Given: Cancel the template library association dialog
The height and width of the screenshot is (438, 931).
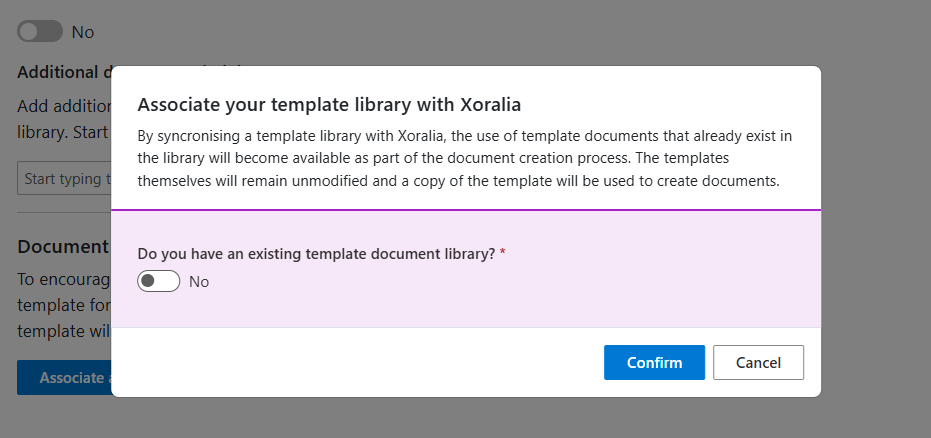Looking at the screenshot, I should click(758, 362).
